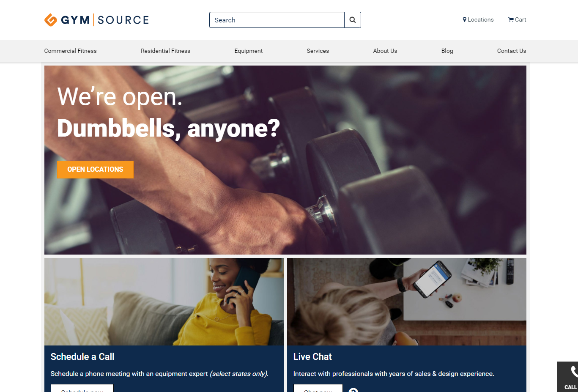Viewport: 578px width, 392px height.
Task: Expand the Services menu
Action: [318, 51]
